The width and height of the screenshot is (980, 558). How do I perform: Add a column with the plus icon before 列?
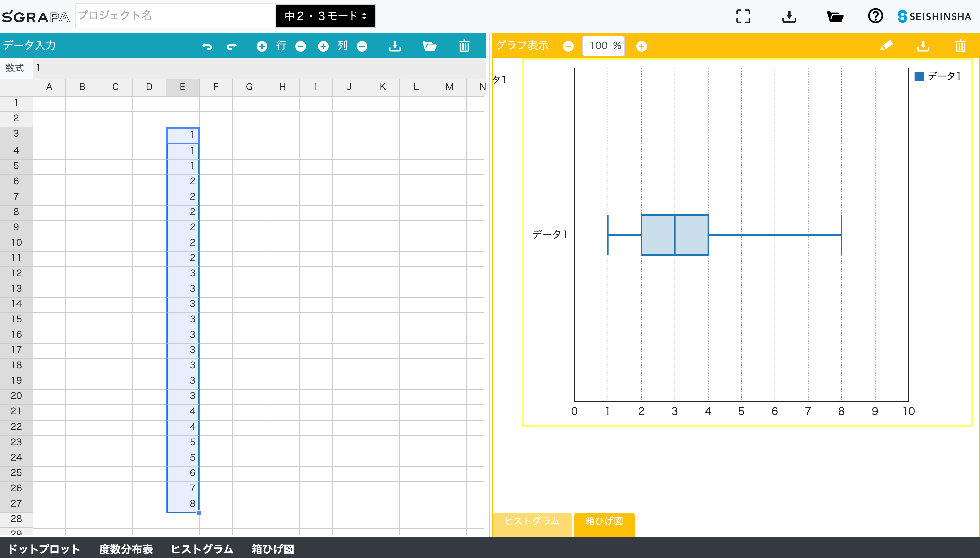(x=323, y=46)
